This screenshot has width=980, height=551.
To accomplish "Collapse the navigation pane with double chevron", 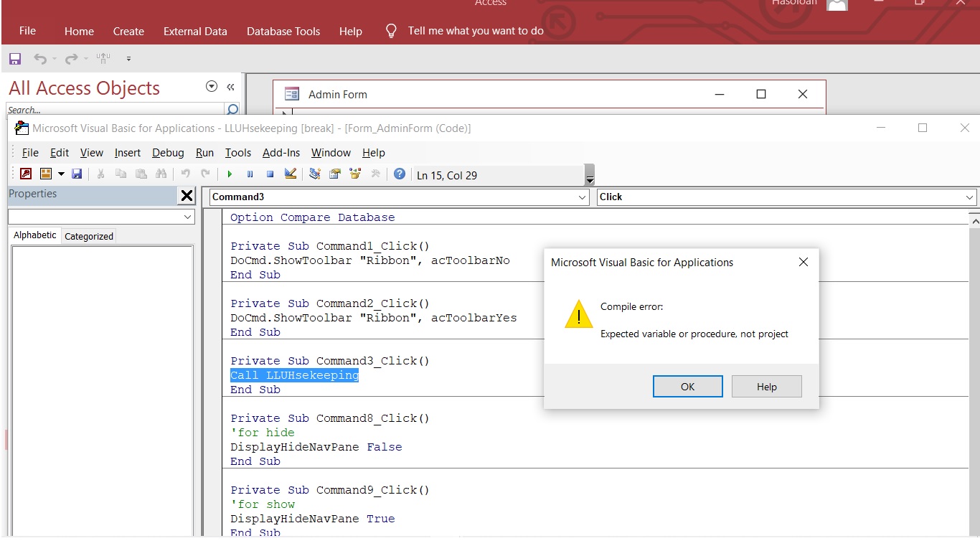I will click(230, 87).
